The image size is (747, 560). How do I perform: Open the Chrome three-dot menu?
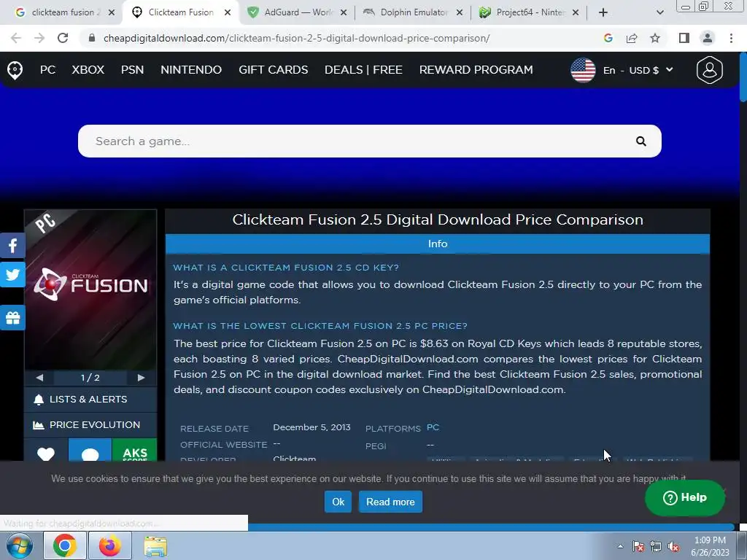(x=731, y=38)
